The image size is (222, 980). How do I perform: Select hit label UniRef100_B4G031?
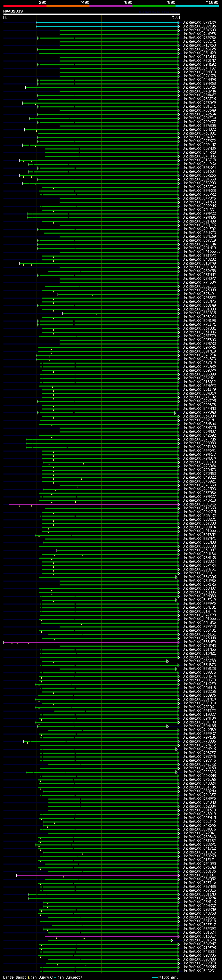point(199,971)
